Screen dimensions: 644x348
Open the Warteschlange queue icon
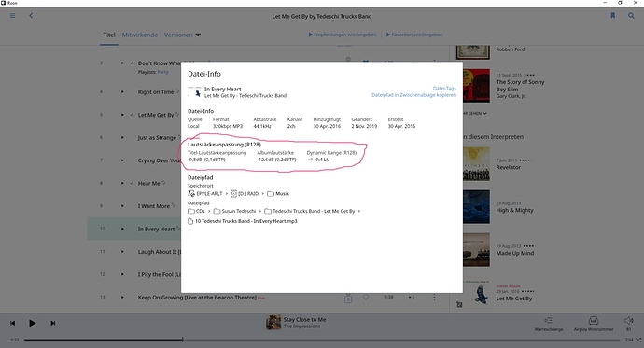point(548,321)
